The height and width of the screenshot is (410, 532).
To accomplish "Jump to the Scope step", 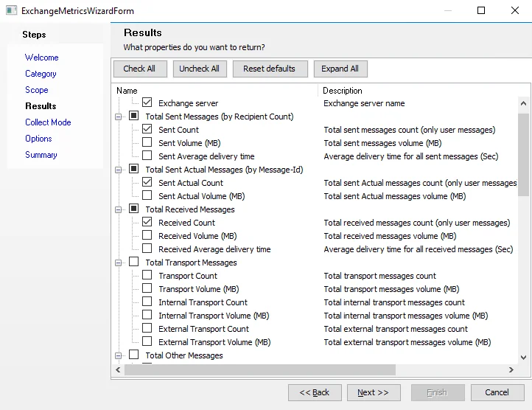I will 37,90.
